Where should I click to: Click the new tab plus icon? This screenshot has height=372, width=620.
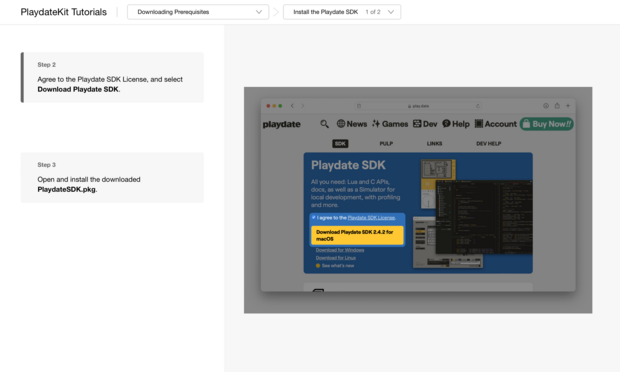point(568,106)
